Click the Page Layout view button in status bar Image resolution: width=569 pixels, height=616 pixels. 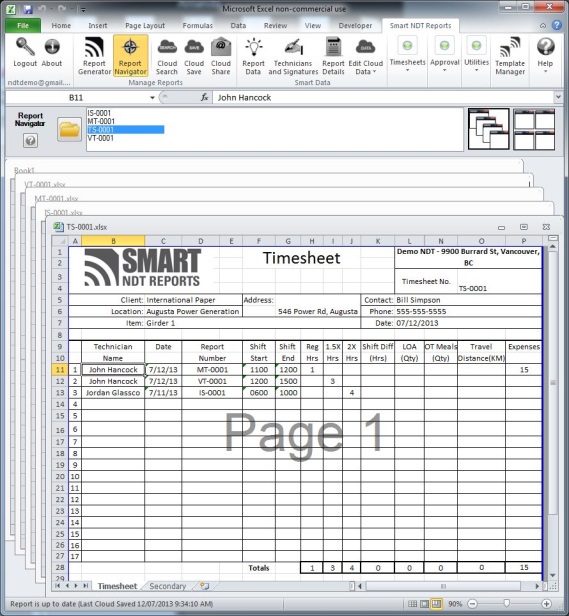(x=424, y=604)
